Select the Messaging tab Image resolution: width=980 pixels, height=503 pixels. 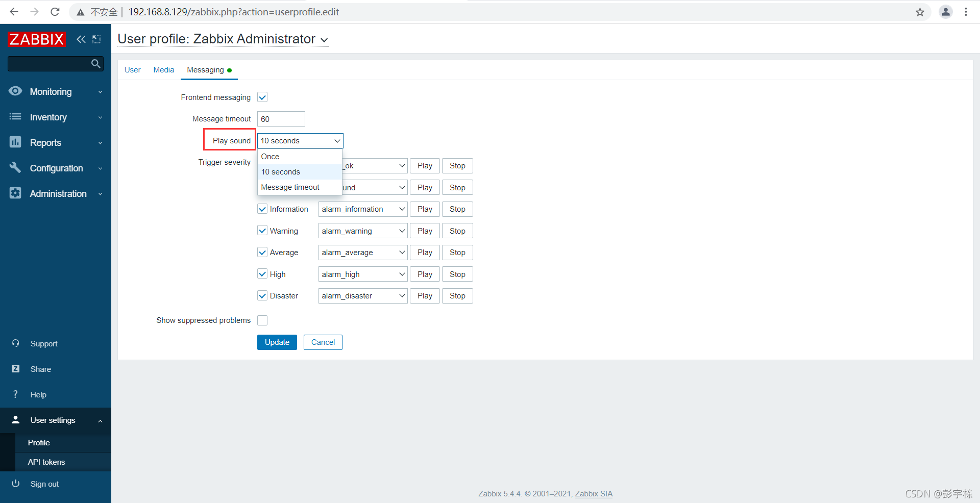click(209, 70)
